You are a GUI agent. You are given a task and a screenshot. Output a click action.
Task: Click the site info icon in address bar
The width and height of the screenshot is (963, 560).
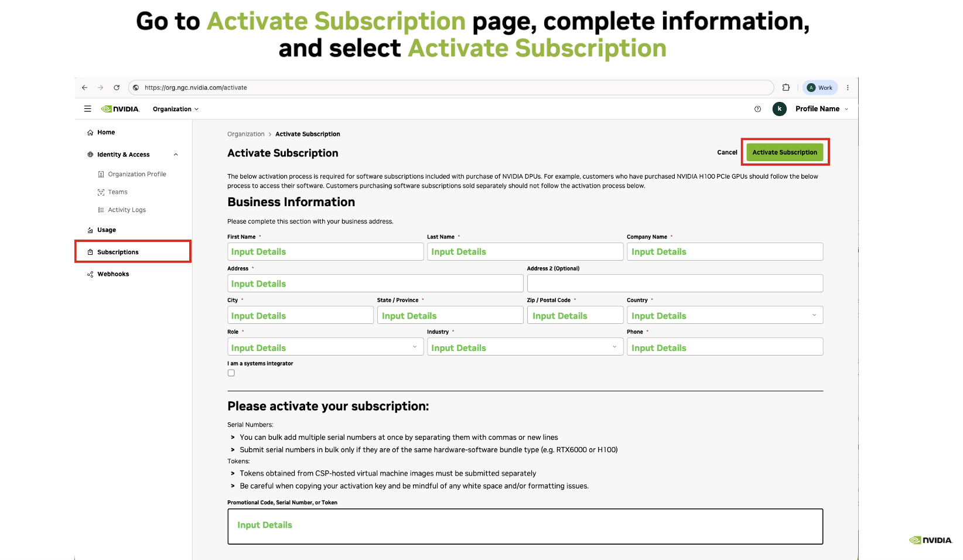click(136, 88)
